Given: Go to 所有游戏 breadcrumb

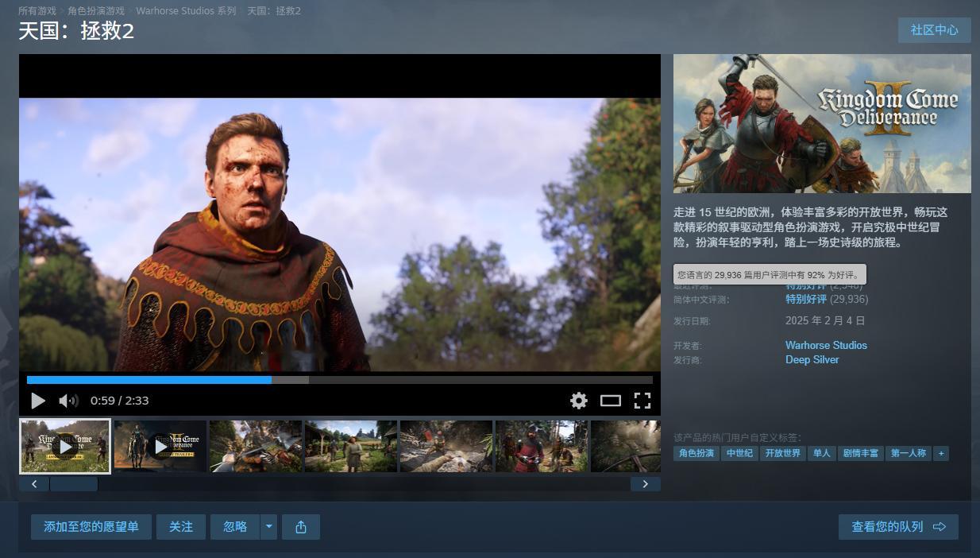Looking at the screenshot, I should (37, 11).
